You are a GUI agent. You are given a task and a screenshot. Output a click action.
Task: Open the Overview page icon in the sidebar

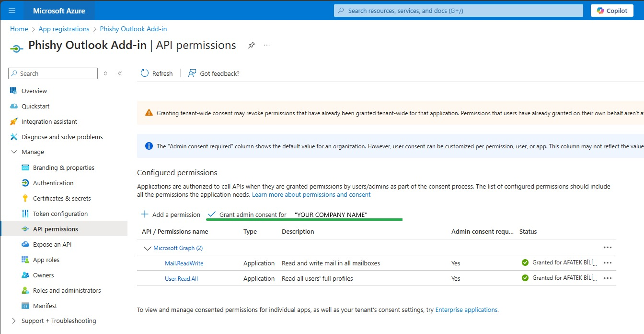pos(13,91)
